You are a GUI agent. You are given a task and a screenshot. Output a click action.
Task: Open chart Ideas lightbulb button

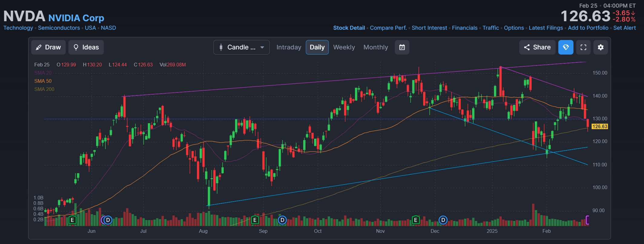[x=86, y=47]
